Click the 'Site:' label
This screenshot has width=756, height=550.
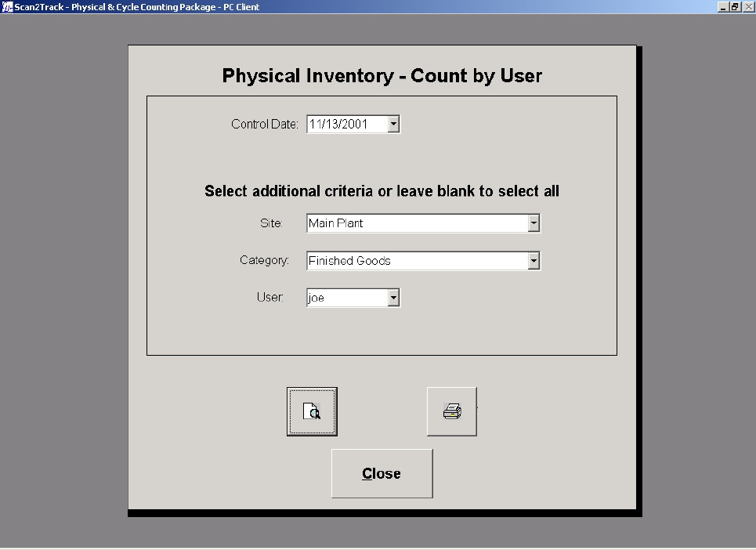[271, 223]
